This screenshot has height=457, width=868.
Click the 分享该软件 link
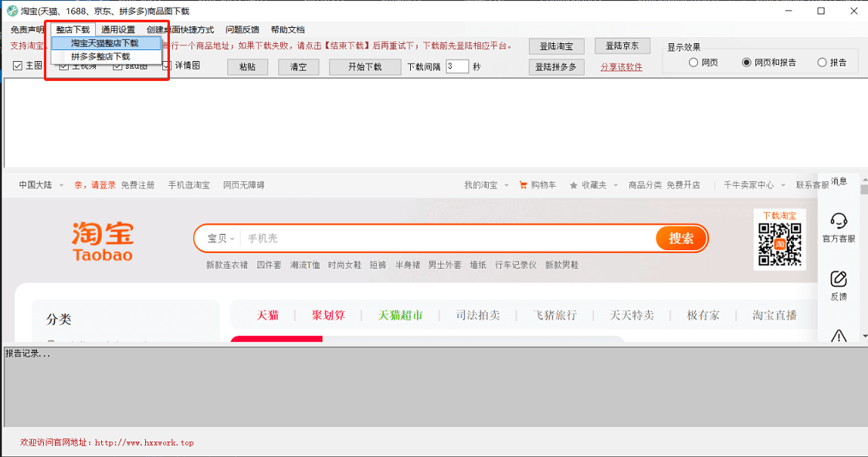[x=621, y=67]
